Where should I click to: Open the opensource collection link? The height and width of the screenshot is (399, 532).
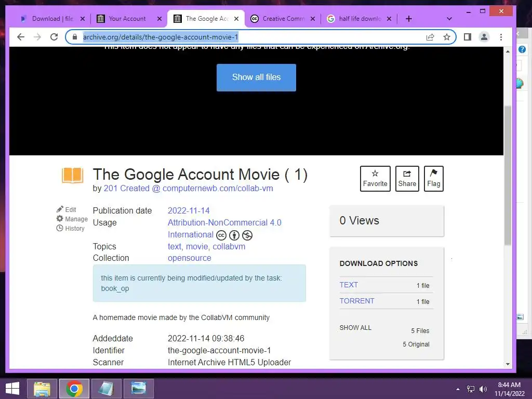coord(189,258)
